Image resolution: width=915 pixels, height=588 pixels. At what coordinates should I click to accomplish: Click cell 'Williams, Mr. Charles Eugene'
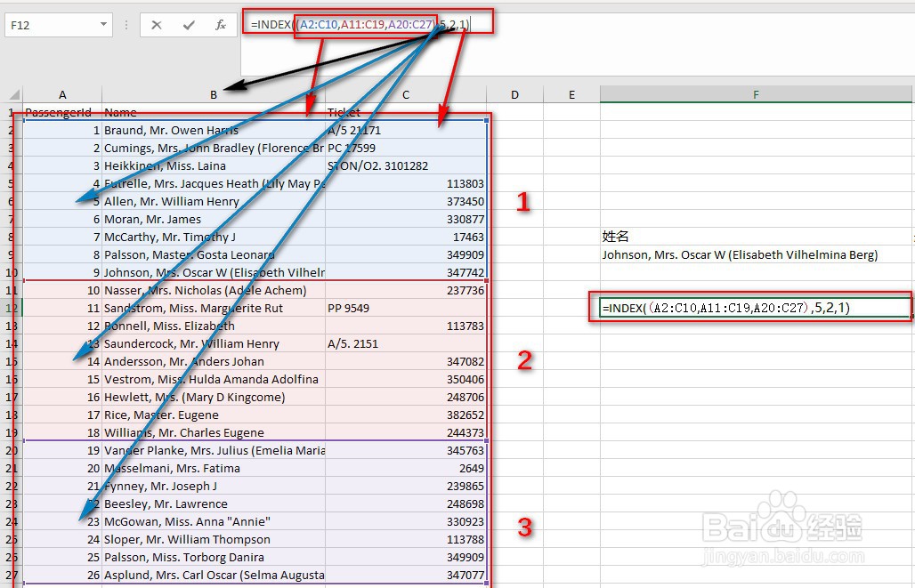(214, 433)
